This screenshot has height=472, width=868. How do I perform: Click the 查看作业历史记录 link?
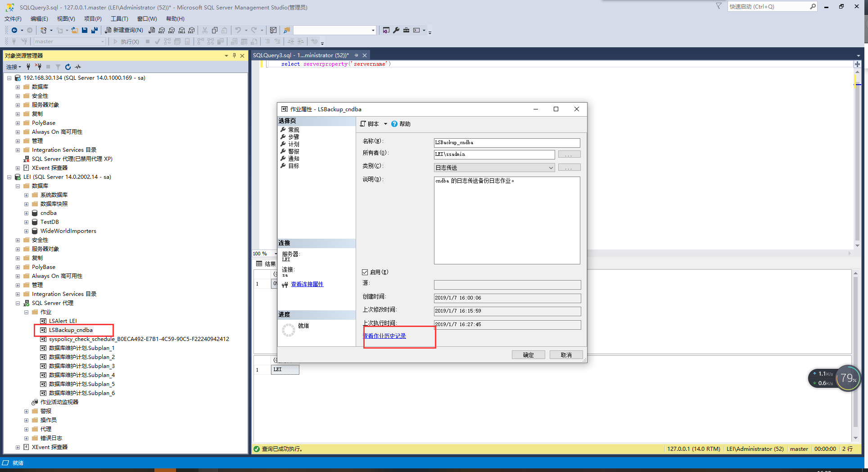[x=384, y=336]
